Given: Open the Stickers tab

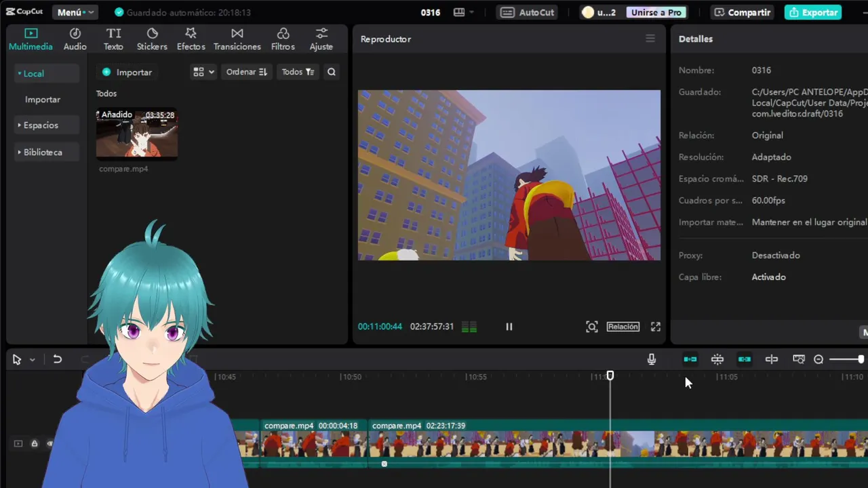Looking at the screenshot, I should click(152, 39).
